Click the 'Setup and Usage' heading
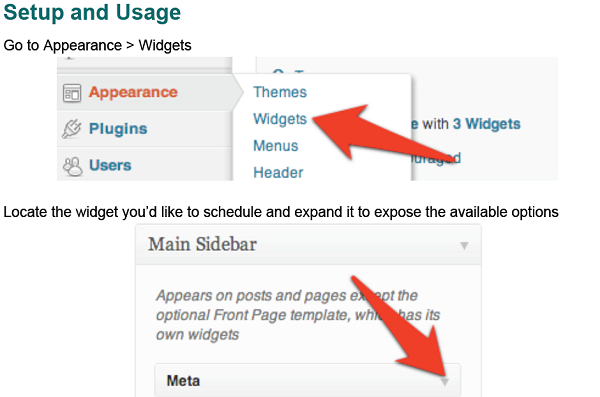This screenshot has height=397, width=600. coord(92,12)
